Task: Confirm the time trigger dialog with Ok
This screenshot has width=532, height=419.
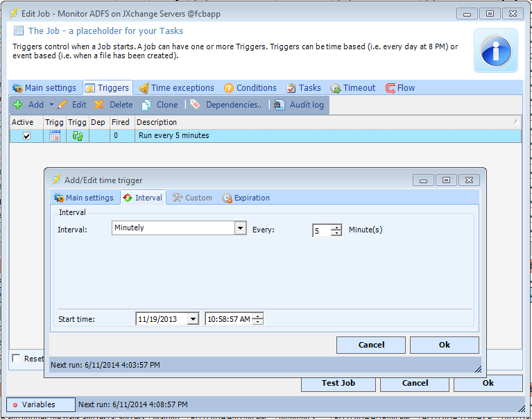Action: (444, 345)
